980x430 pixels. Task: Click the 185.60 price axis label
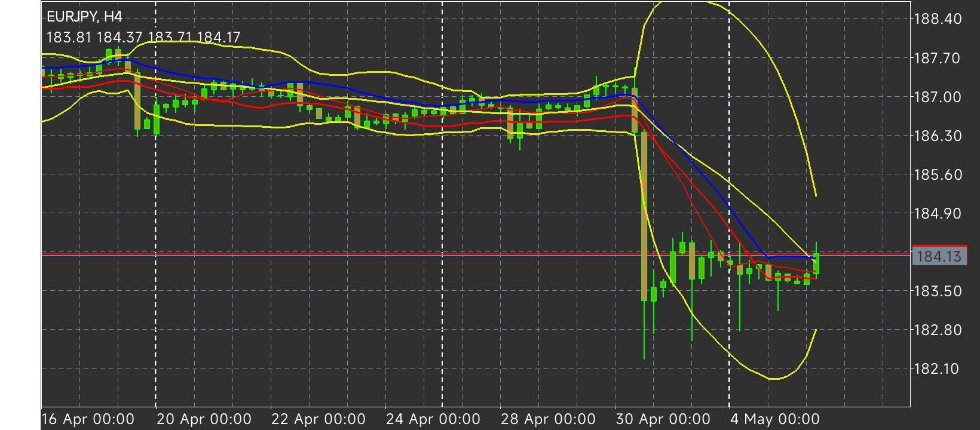click(938, 174)
